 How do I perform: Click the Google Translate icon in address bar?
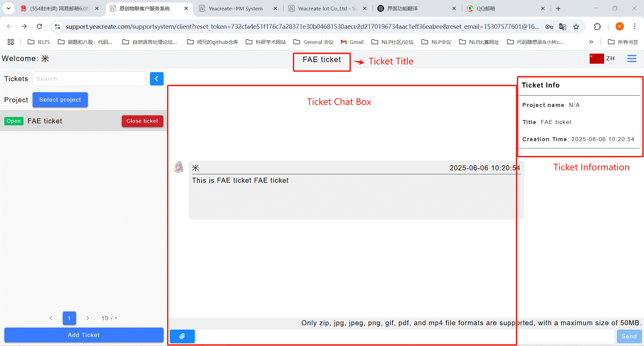click(x=562, y=26)
